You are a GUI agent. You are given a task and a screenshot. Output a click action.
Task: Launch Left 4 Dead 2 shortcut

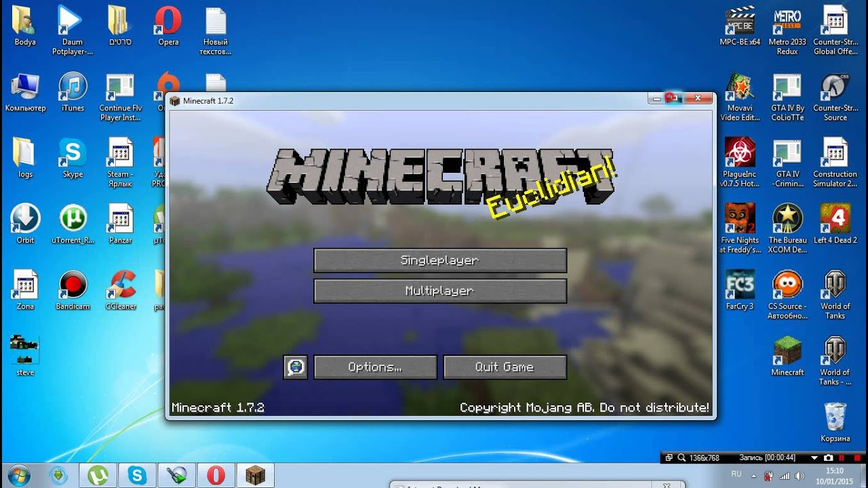point(835,224)
